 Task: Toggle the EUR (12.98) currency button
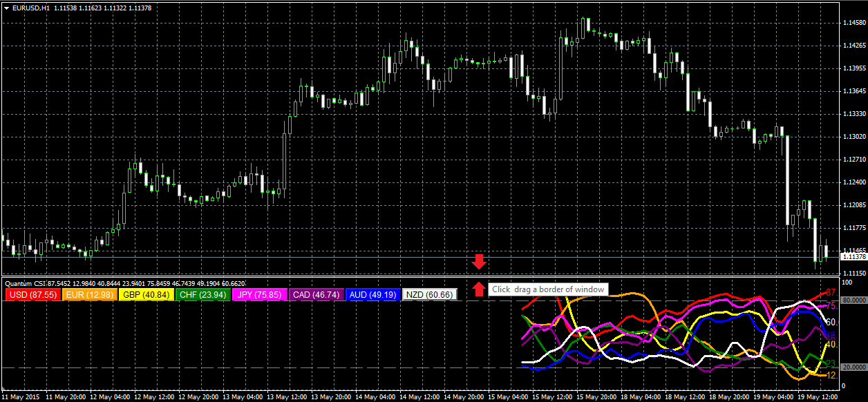(x=90, y=295)
